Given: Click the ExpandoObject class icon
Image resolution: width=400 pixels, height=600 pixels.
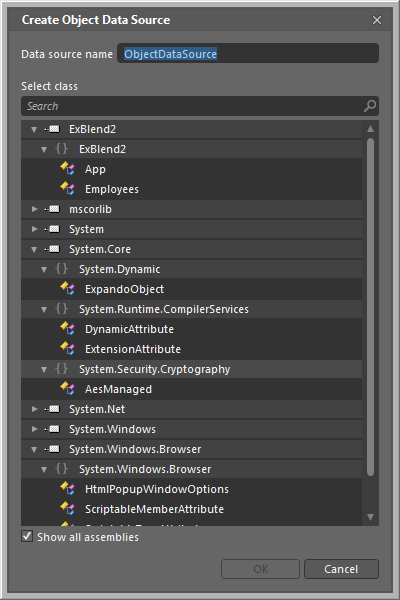Looking at the screenshot, I should click(x=67, y=288).
